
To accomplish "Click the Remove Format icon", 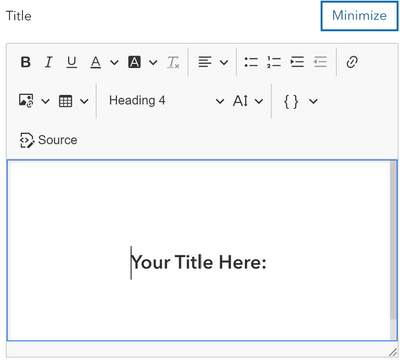I will 173,62.
